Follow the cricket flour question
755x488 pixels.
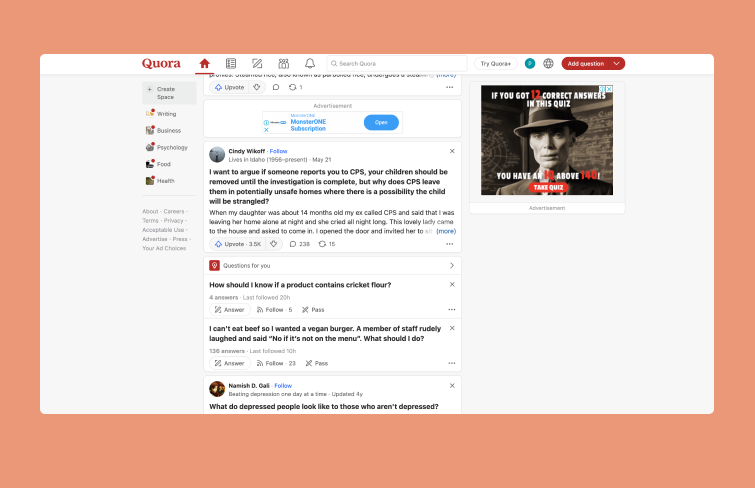(274, 310)
